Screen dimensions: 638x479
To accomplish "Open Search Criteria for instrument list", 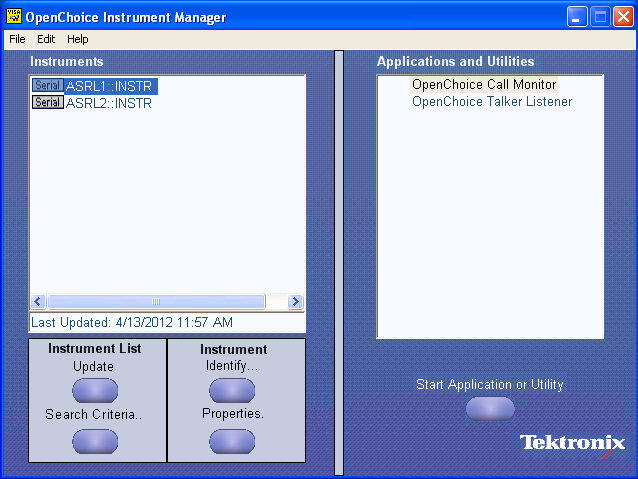I will coord(95,440).
